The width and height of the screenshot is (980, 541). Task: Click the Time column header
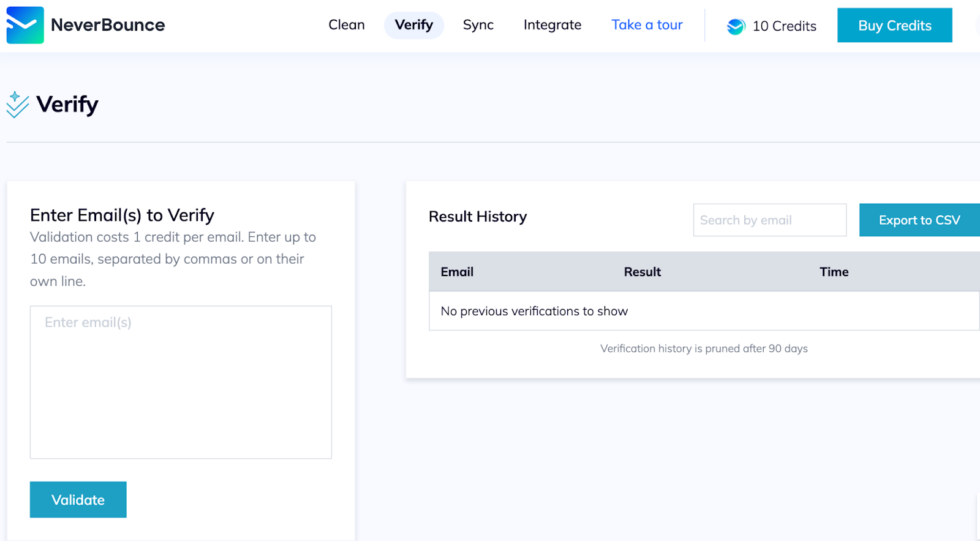coord(834,272)
